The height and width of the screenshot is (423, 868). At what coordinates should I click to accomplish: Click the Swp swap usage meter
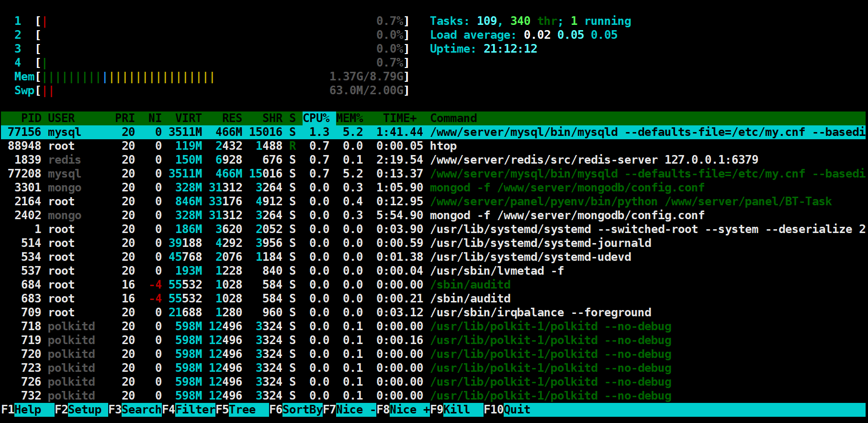[212, 90]
